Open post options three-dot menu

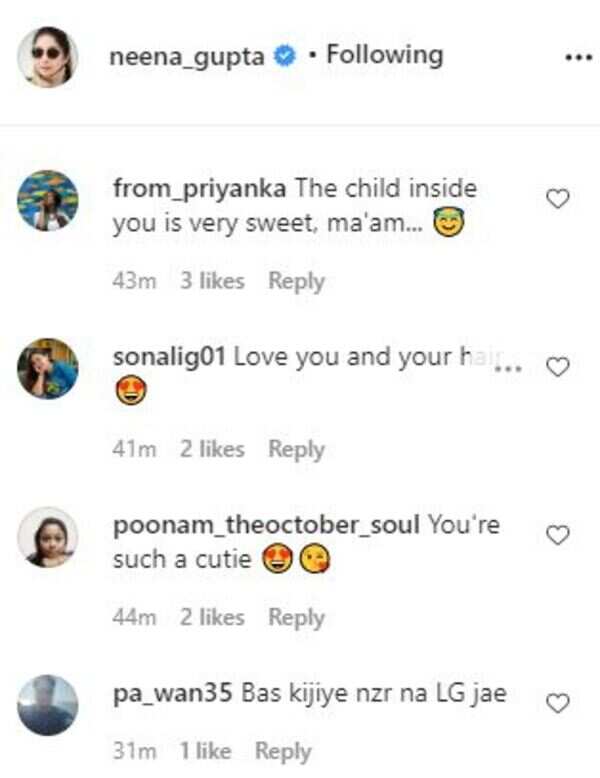pyautogui.click(x=579, y=57)
